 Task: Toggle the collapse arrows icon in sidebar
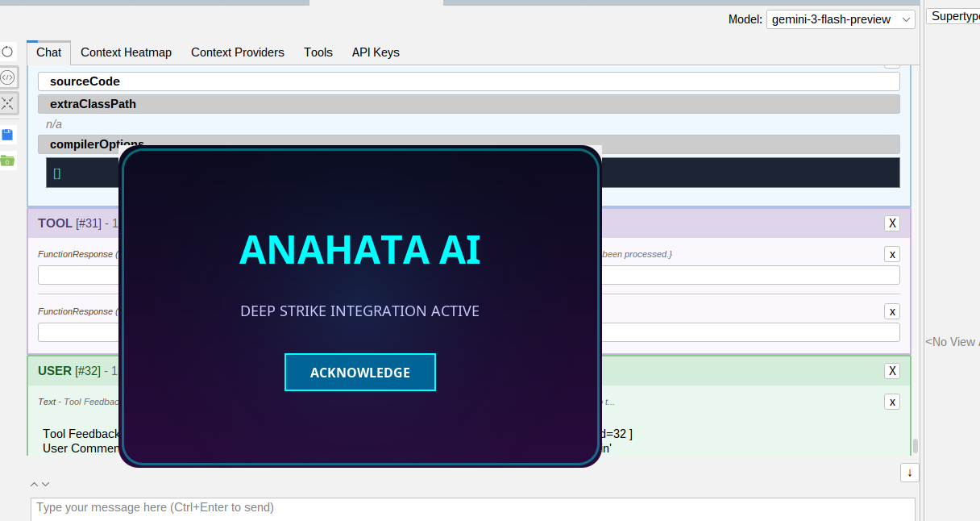[7, 102]
